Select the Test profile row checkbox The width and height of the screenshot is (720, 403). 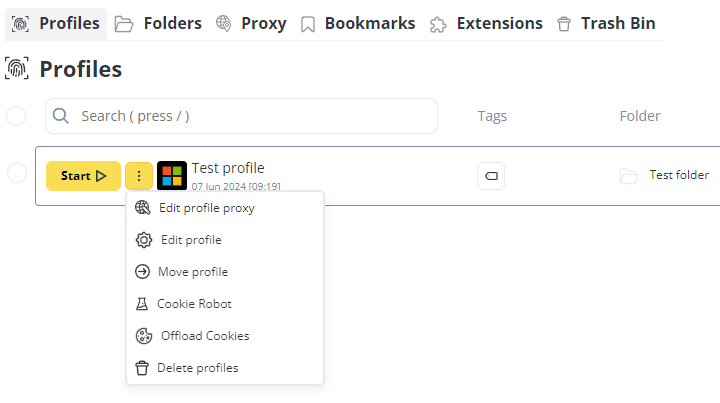coord(17,173)
